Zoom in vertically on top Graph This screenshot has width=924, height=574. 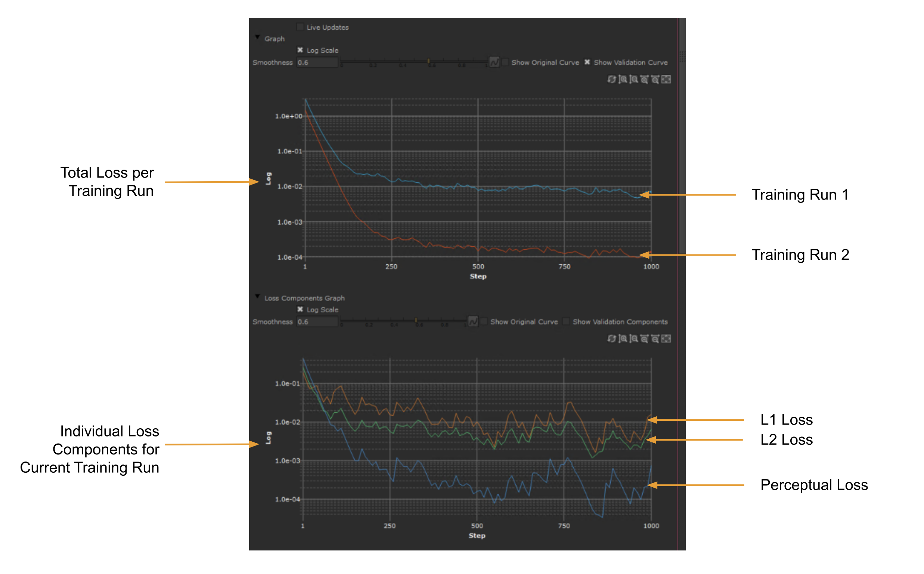(x=623, y=79)
